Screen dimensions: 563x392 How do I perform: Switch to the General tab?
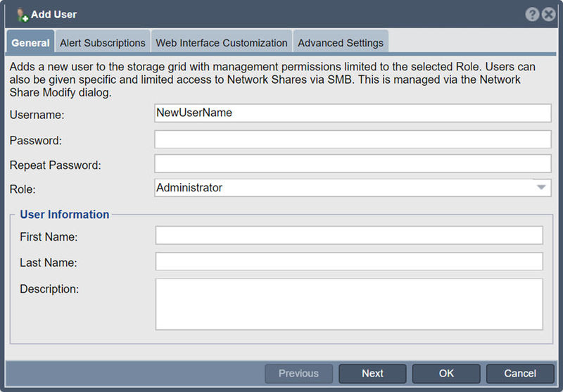(x=30, y=43)
